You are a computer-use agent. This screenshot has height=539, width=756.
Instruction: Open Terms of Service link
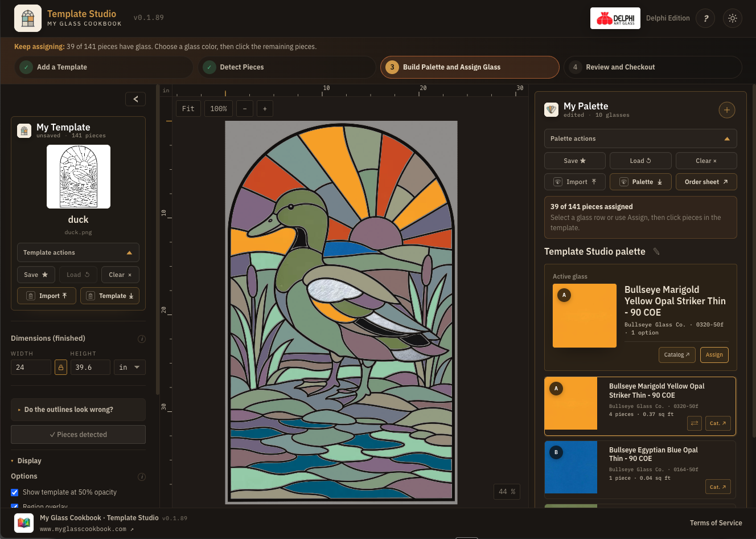tap(716, 523)
